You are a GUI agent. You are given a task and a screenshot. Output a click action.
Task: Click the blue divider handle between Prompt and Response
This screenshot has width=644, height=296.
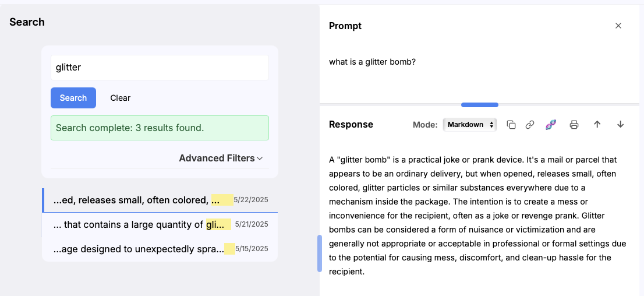[x=479, y=105]
